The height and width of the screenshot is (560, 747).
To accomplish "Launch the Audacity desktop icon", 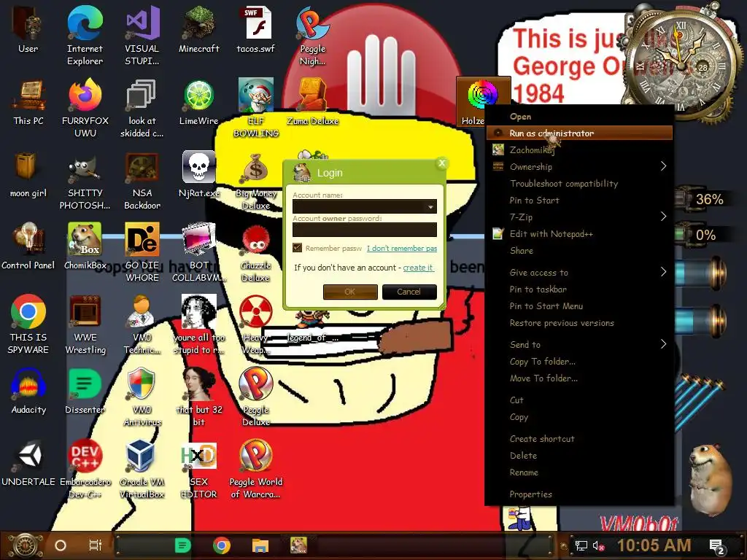I will [28, 391].
